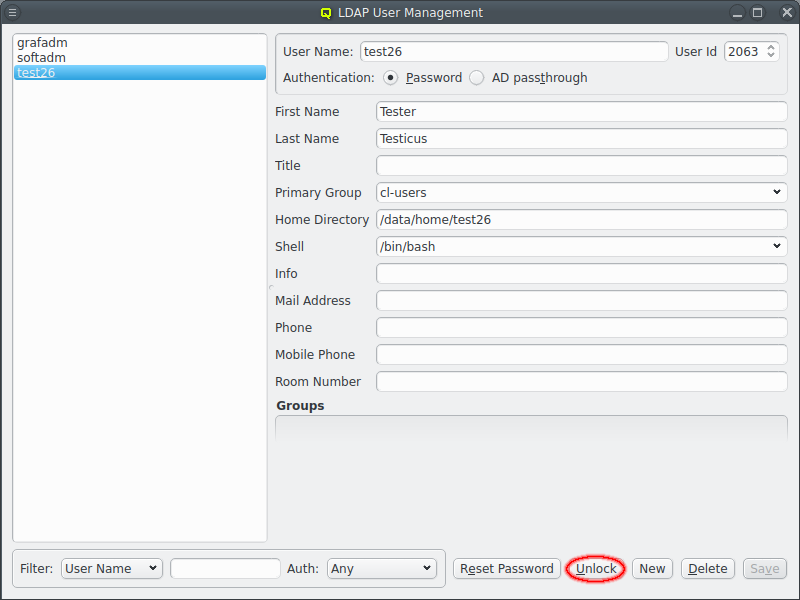The width and height of the screenshot is (800, 600).
Task: Create a user with New button
Action: [652, 568]
